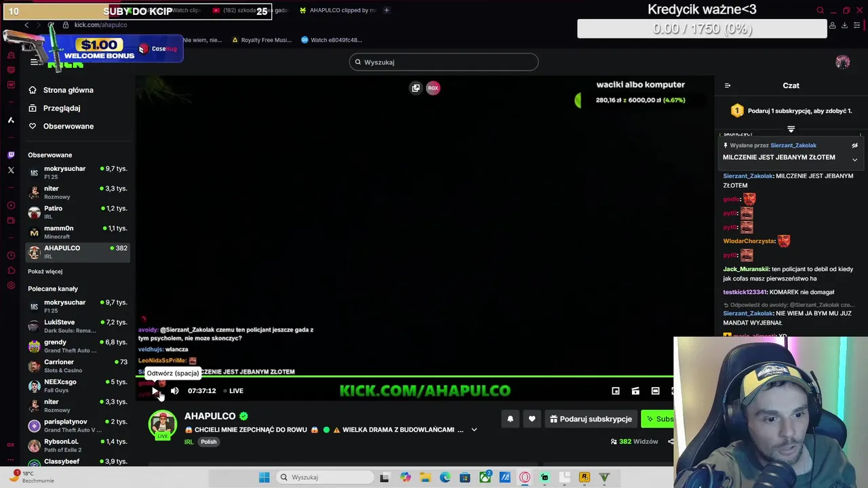This screenshot has height=488, width=868.
Task: Click the Polish language tag
Action: (208, 442)
